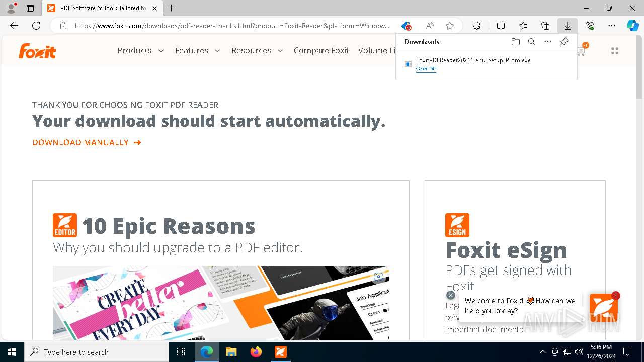Open the 10 Epic Reasons heading
644x362 pixels.
point(169,226)
